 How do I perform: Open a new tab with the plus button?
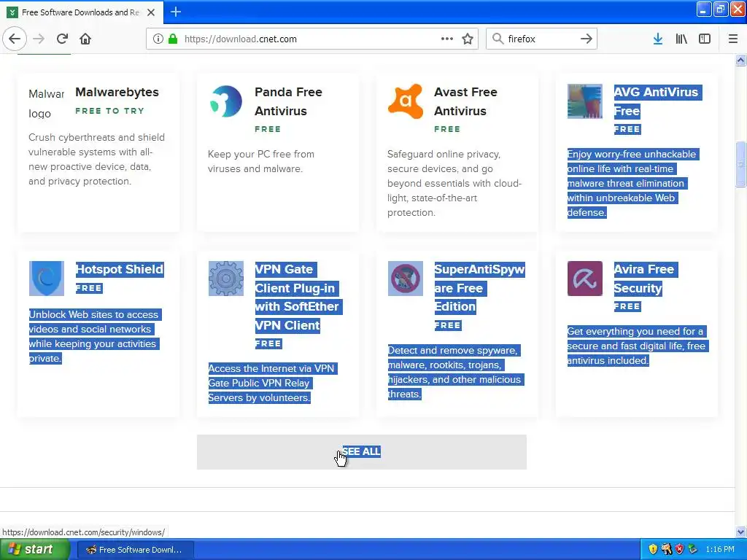click(176, 12)
